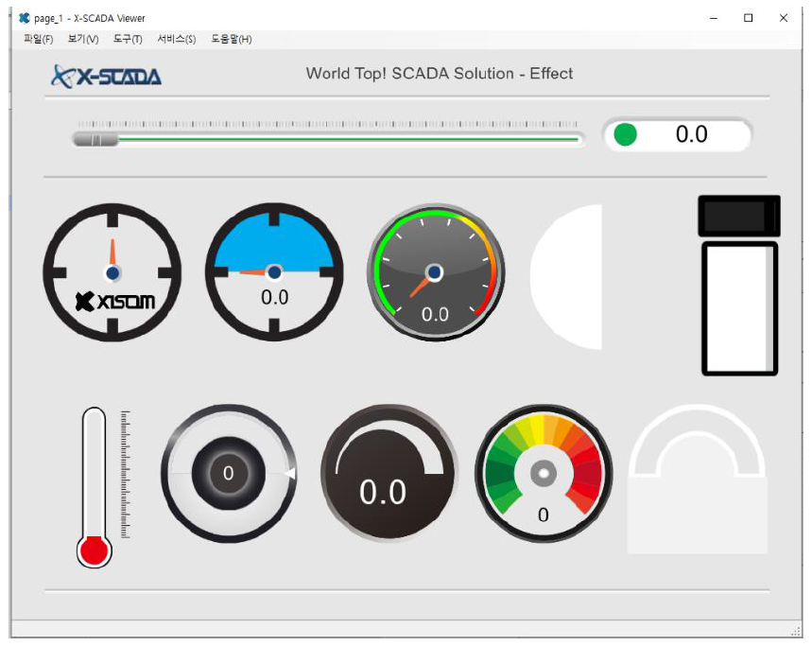
Task: Select the rainbow segmented gauge showing 0
Action: (x=544, y=474)
